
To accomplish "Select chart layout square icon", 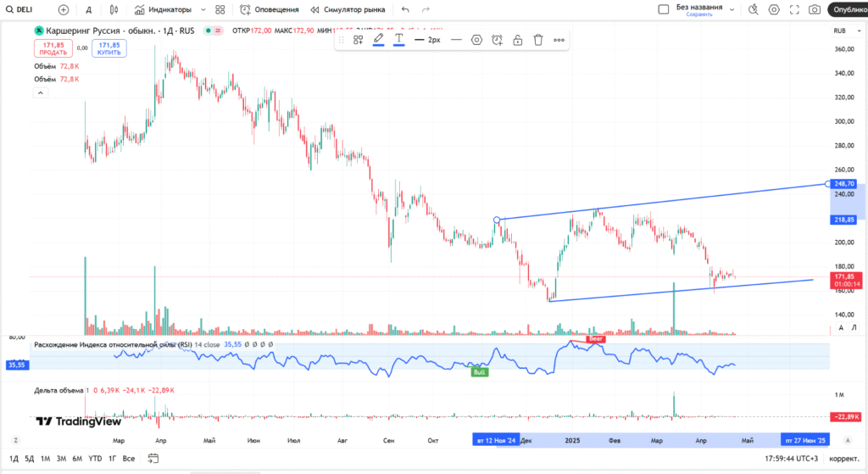I will pyautogui.click(x=663, y=9).
